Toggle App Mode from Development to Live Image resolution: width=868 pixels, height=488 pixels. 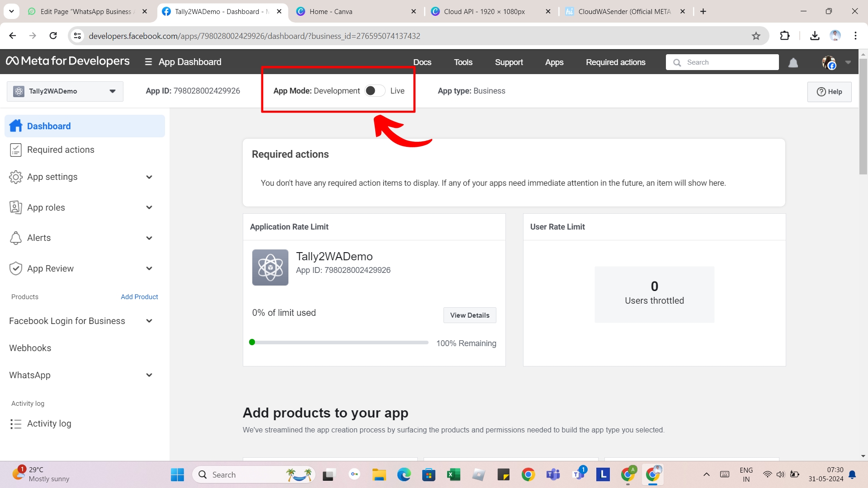(x=375, y=91)
